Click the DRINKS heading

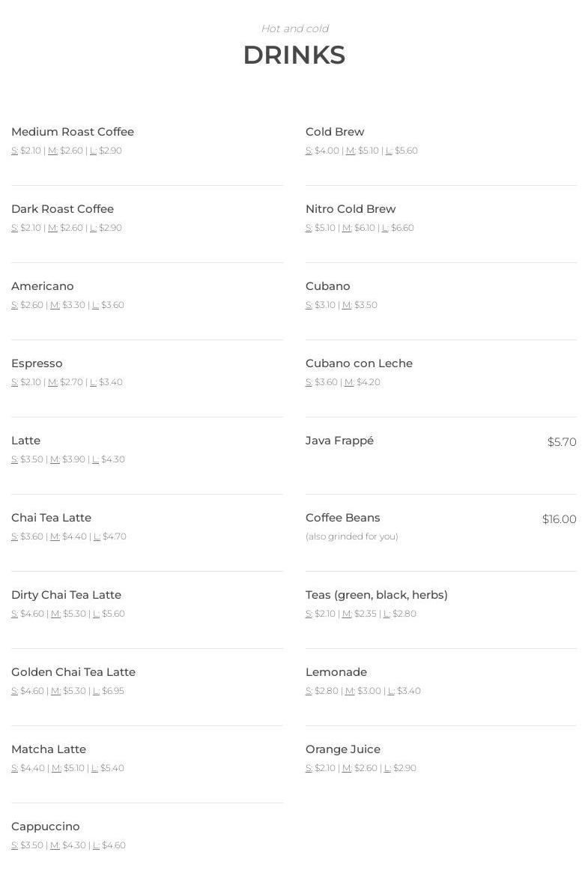click(x=294, y=55)
